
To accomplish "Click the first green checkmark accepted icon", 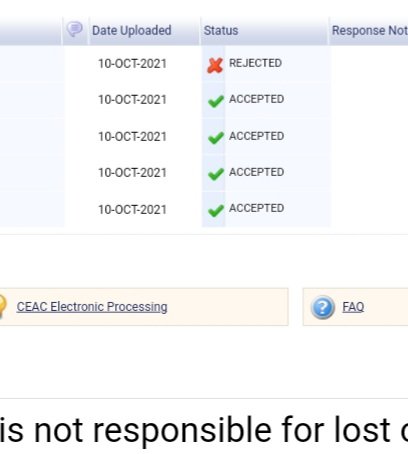I will (x=216, y=101).
